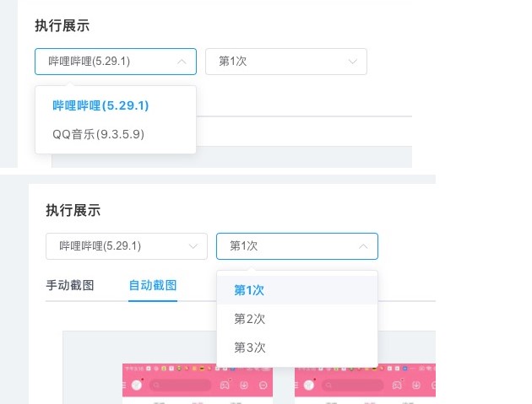Click the message icon in the left screenshot
This screenshot has width=532, height=404.
pos(263,385)
